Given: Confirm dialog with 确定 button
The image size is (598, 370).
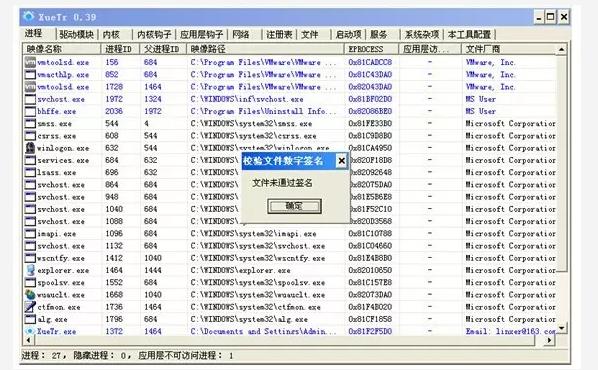Looking at the screenshot, I should (294, 206).
